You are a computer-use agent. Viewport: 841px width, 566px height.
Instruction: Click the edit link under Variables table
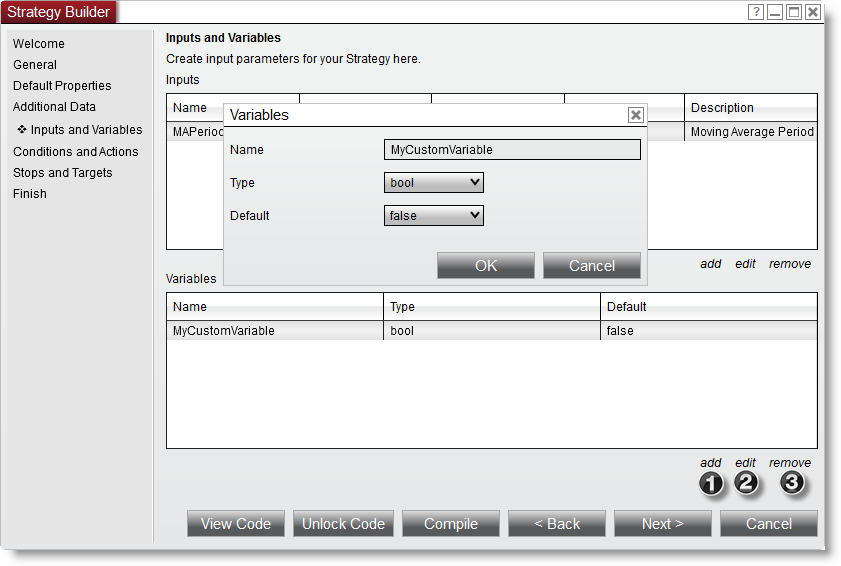pos(745,463)
